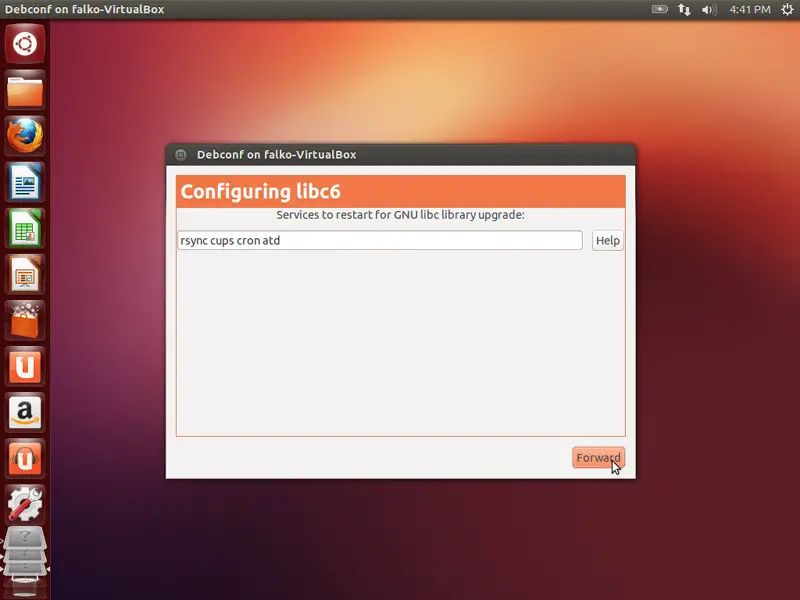Screen dimensions: 800x600
Task: Open the session power gear menu
Action: click(x=787, y=9)
